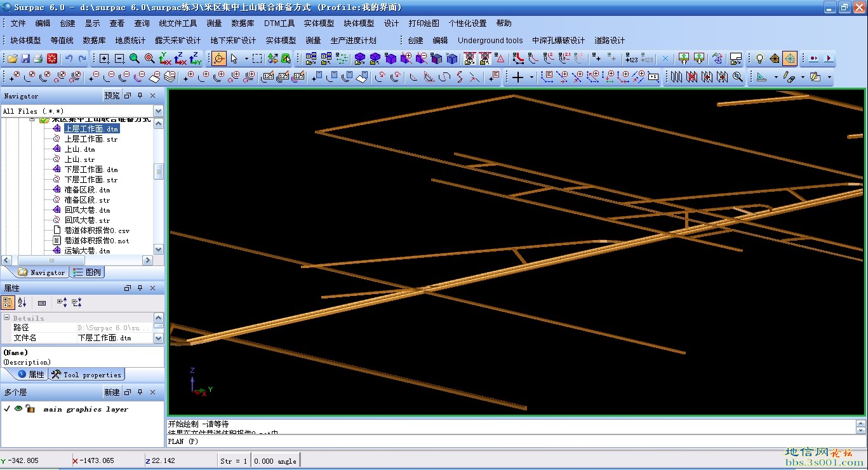Screen dimensions: 868x470
Task: Toggle the lock on main graphics layer
Action: click(x=29, y=408)
